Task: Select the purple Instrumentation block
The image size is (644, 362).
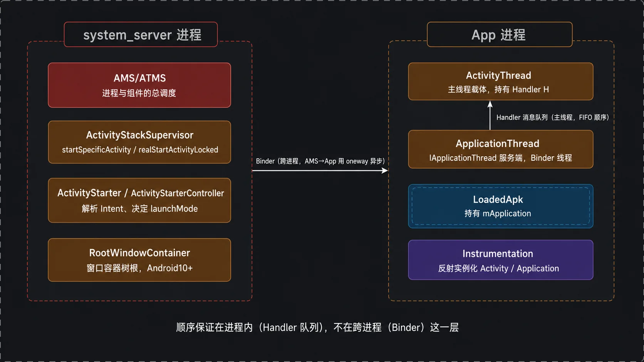Action: coord(501,260)
